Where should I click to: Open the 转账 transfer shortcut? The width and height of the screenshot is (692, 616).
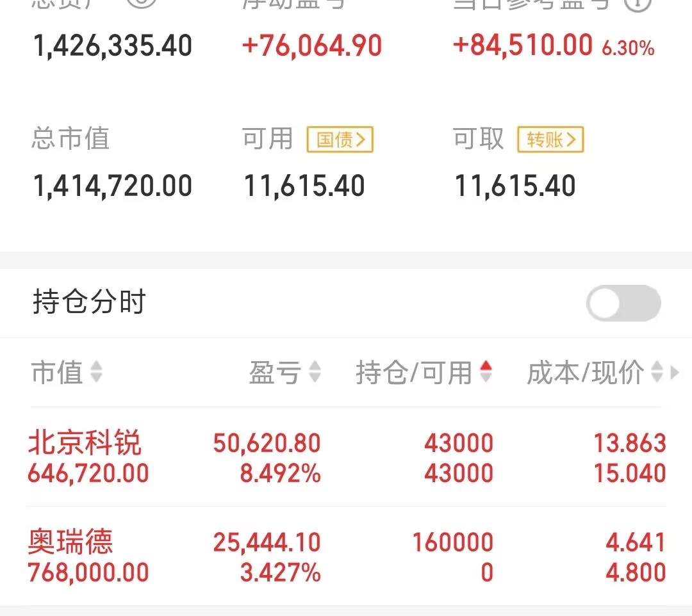[550, 140]
